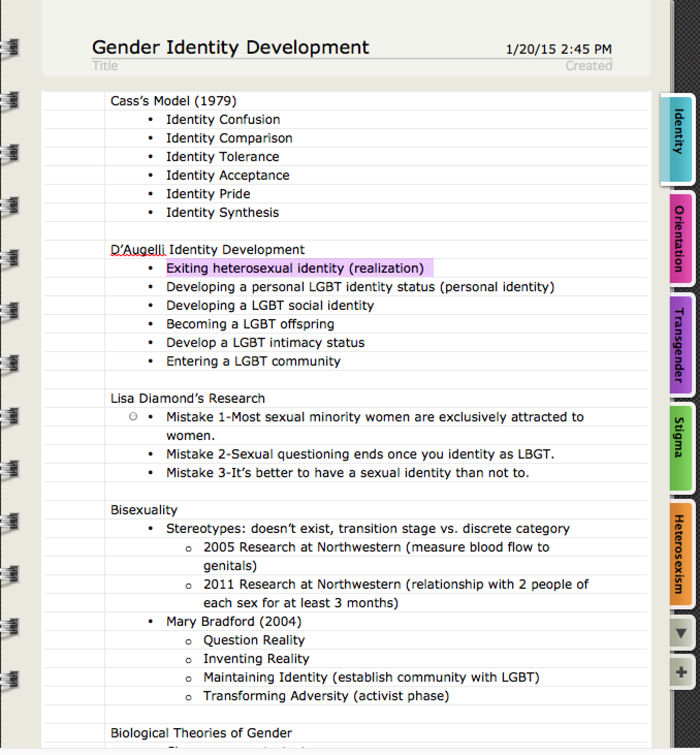Click the Mary Bradford (2004) bullet
700x755 pixels.
pyautogui.click(x=233, y=622)
